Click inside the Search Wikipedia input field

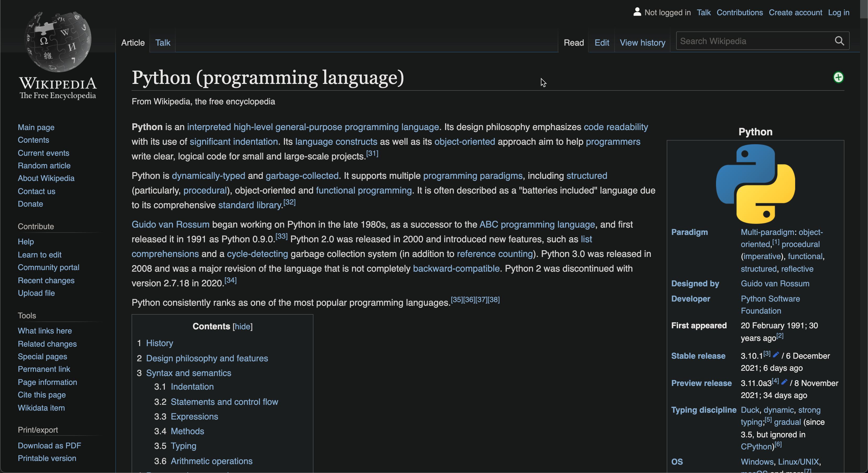coord(755,41)
